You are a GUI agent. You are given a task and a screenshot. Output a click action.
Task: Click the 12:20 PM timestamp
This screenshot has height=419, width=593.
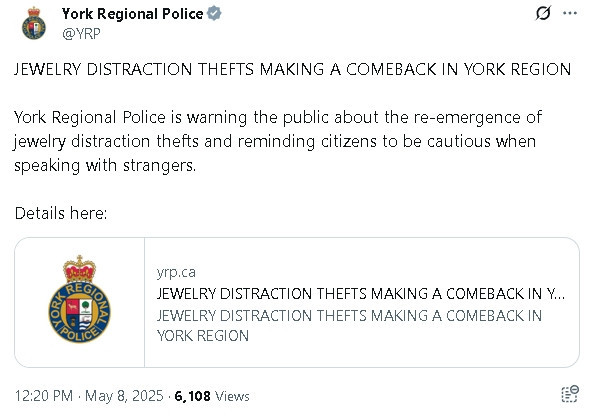point(44,396)
